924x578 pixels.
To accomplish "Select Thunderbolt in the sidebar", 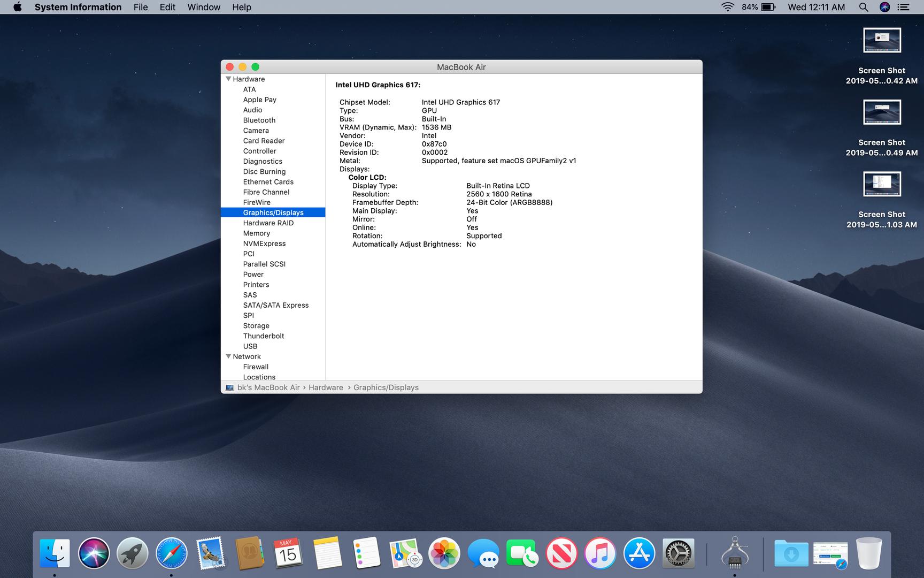I will [264, 336].
